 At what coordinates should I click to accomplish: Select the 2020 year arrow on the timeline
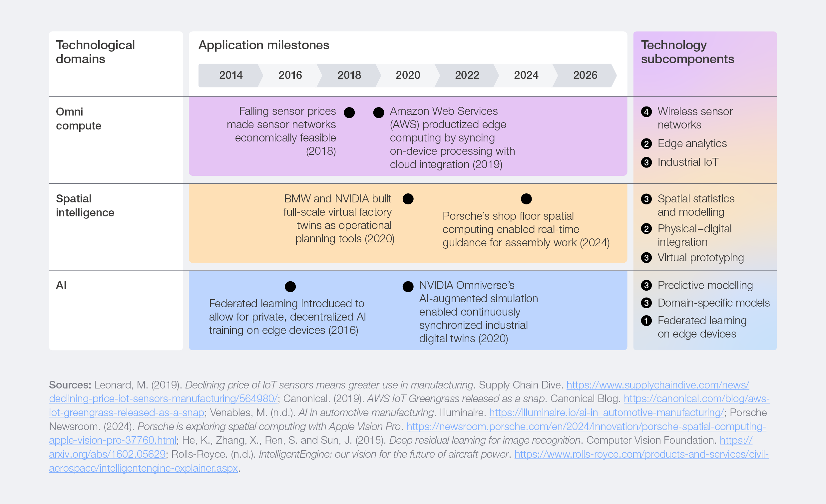tap(408, 75)
